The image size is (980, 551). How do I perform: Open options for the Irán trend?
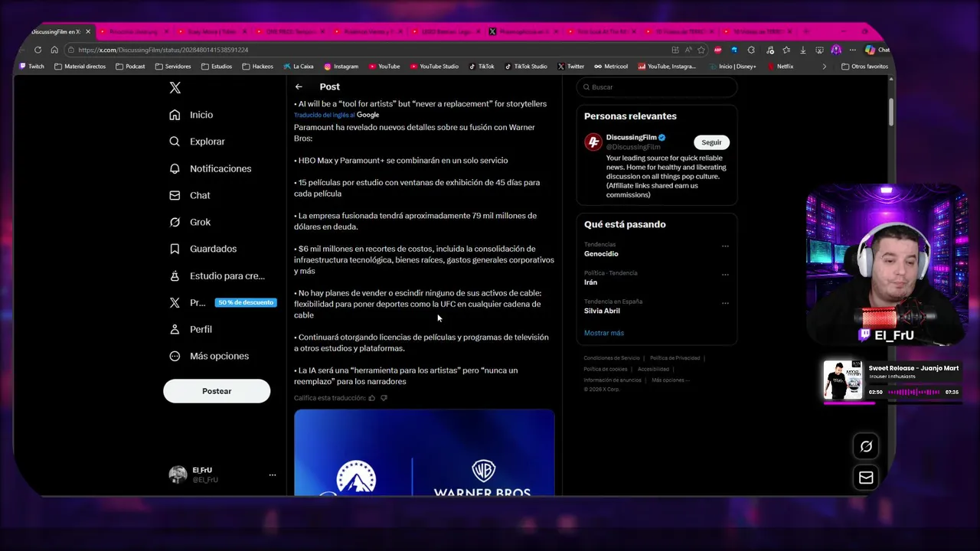coord(725,275)
